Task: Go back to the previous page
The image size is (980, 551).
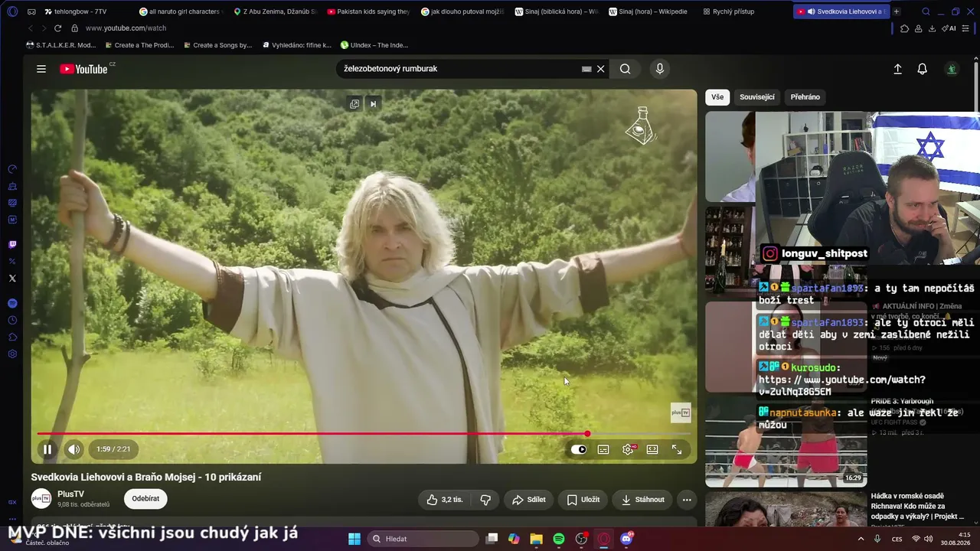Action: (x=30, y=28)
